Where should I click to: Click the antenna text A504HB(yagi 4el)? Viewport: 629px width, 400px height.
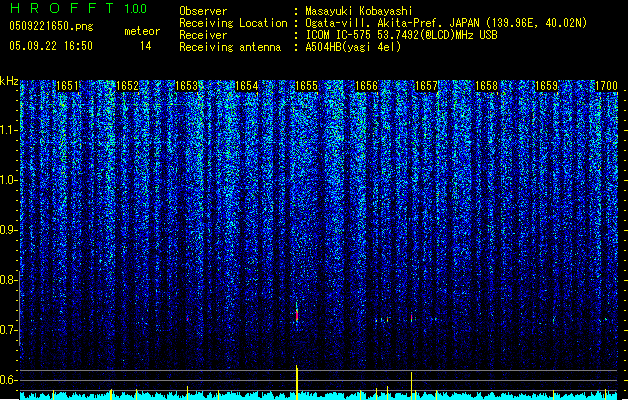point(353,47)
